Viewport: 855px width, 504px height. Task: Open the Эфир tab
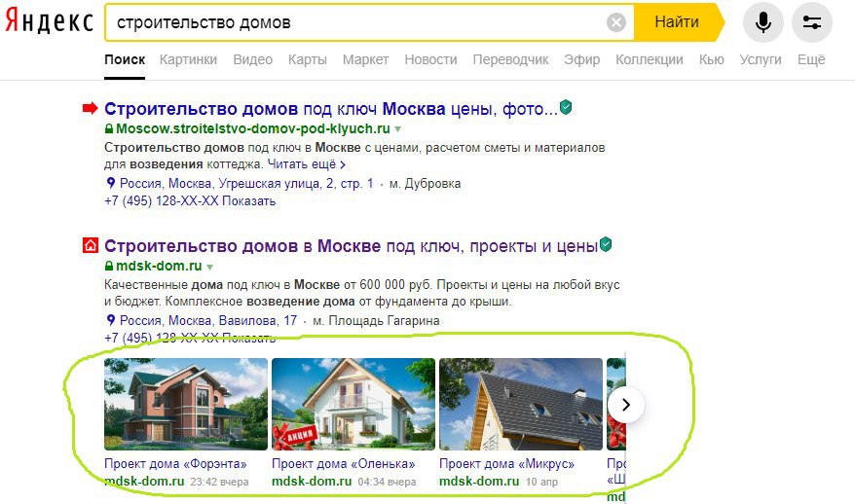click(x=581, y=60)
